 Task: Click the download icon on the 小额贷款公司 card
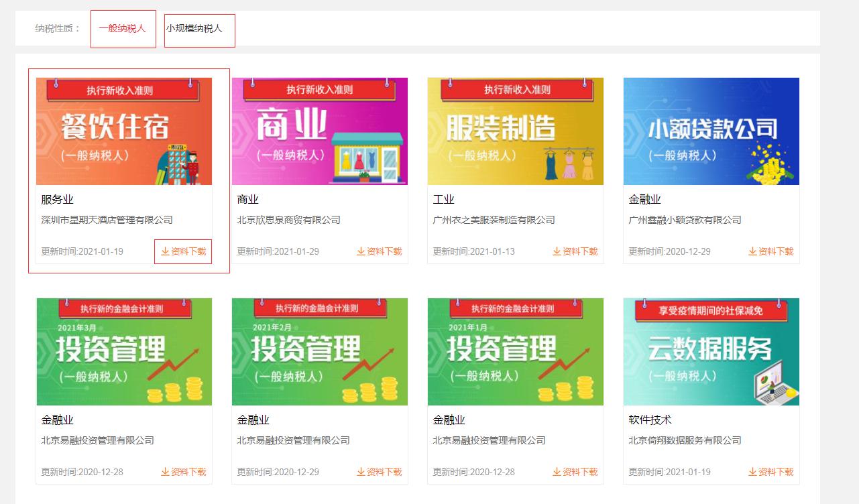point(752,251)
